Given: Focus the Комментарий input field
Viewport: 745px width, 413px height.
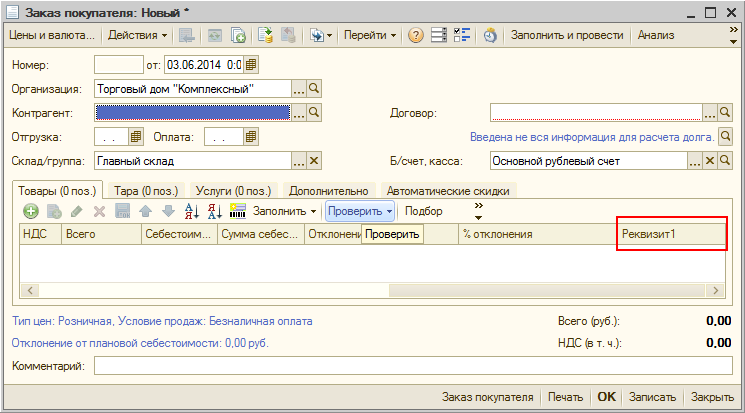Looking at the screenshot, I should pyautogui.click(x=413, y=366).
